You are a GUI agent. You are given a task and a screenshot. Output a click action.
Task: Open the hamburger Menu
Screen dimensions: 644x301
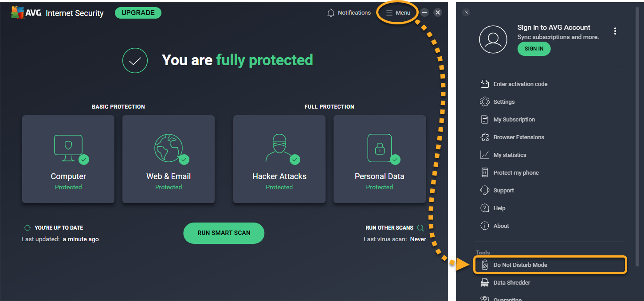tap(398, 13)
